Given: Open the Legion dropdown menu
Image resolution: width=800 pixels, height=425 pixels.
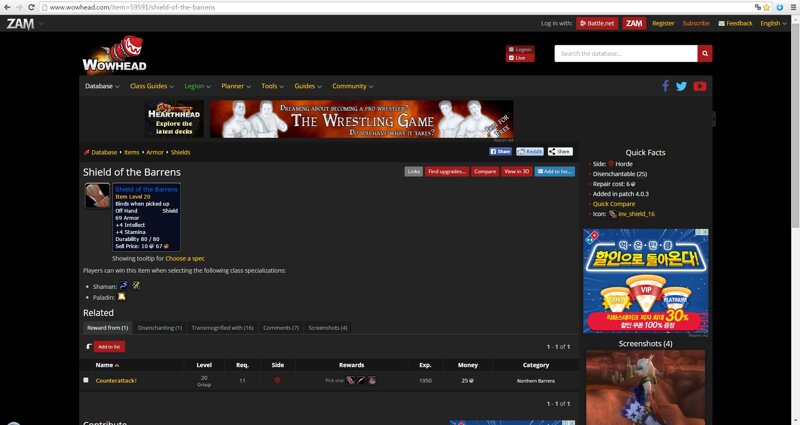Looking at the screenshot, I should click(197, 86).
